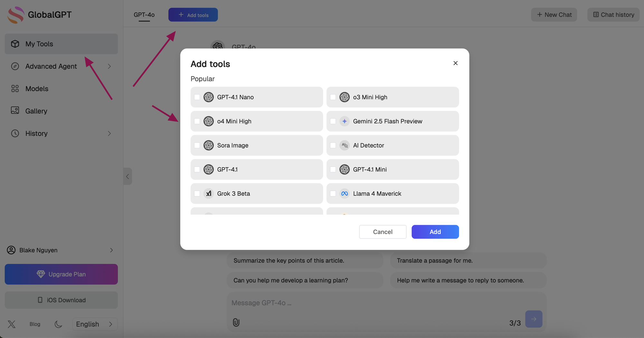
Task: Enable the Gemini 2.5 Flash Preview checkbox
Action: [x=333, y=121]
